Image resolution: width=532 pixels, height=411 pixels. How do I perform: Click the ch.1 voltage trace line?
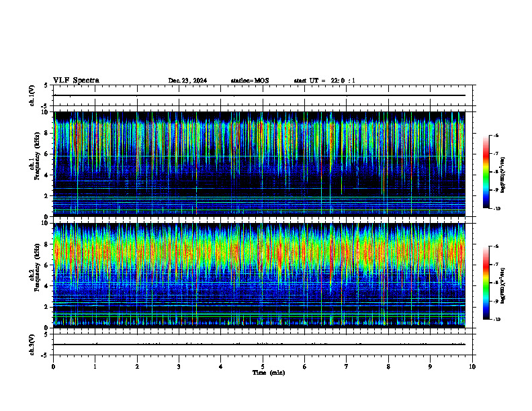coord(259,95)
